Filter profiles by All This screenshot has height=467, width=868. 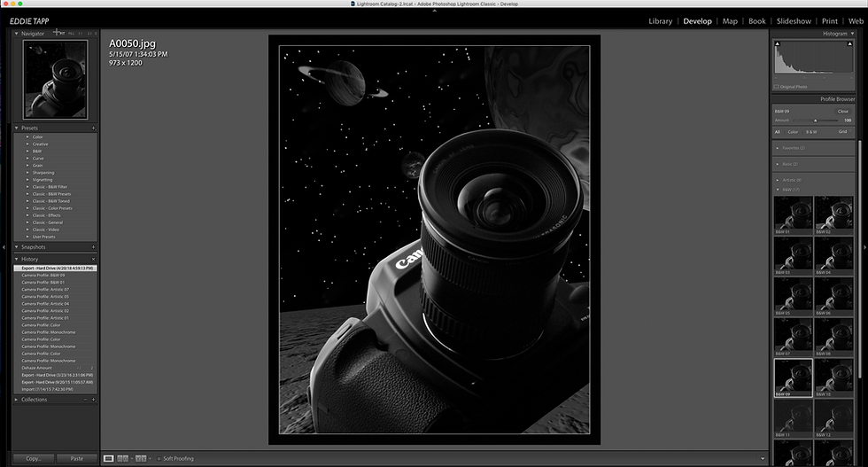[778, 132]
